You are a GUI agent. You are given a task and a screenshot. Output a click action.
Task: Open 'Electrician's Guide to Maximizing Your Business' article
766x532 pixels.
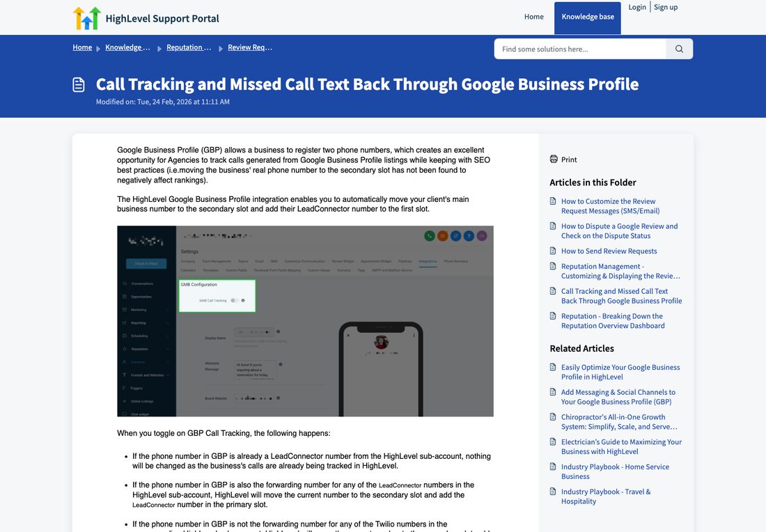click(x=621, y=446)
